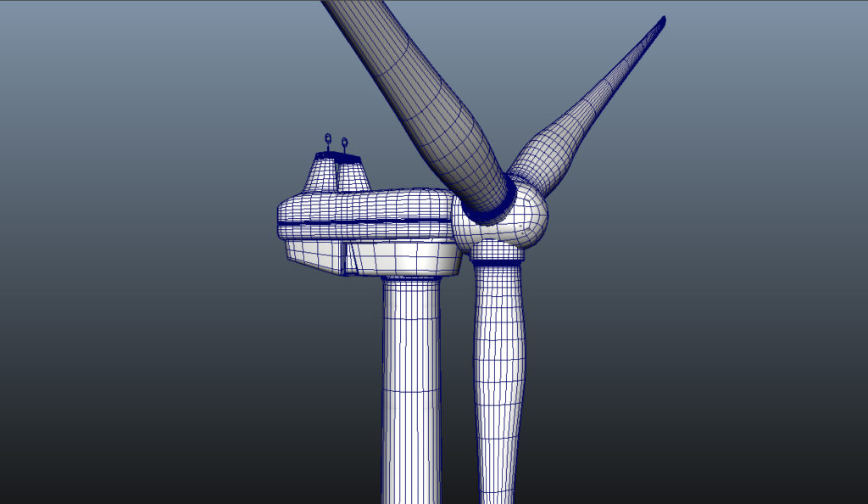Select the left wind sensor on nacelle roof
The width and height of the screenshot is (868, 504).
[328, 143]
